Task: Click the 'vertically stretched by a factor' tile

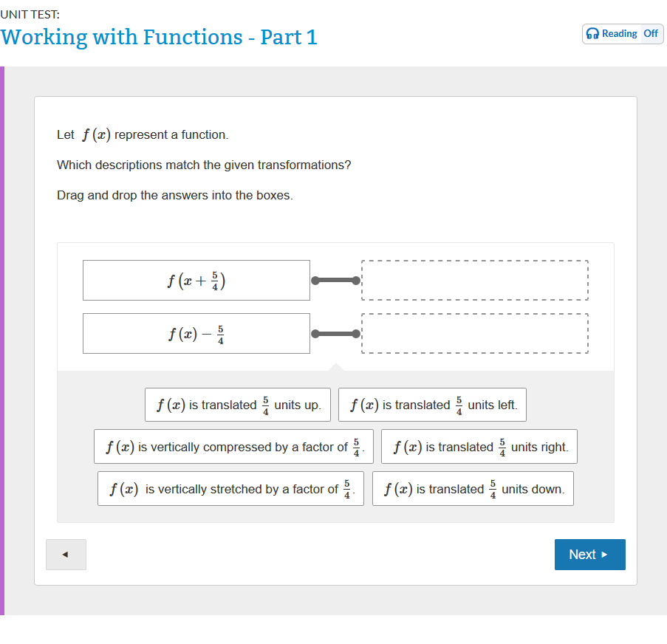Action: pyautogui.click(x=230, y=489)
